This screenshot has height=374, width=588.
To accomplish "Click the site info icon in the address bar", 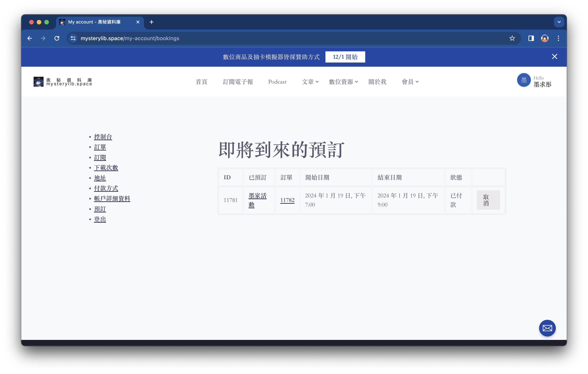I will [73, 38].
